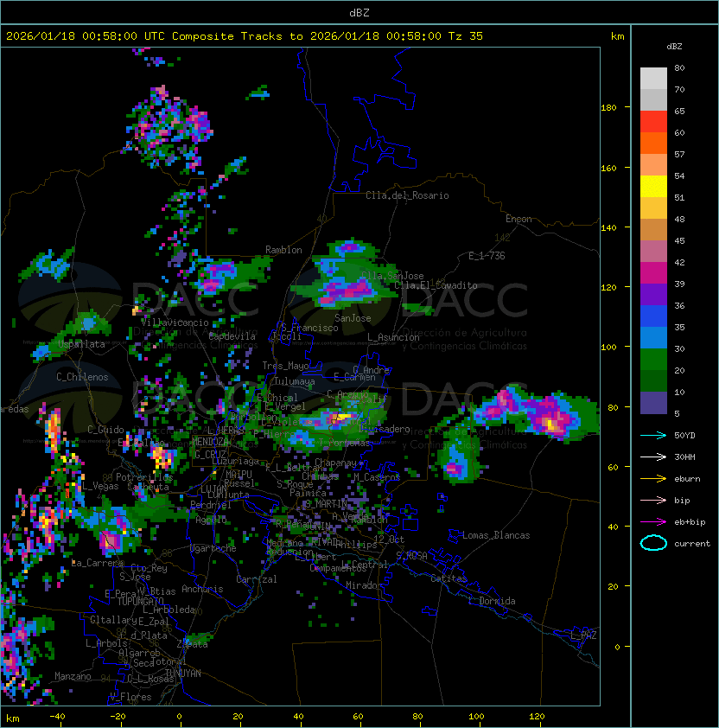Viewport: 719px width, 728px height.
Task: Click the pink bip arrow in legend
Action: click(x=653, y=500)
